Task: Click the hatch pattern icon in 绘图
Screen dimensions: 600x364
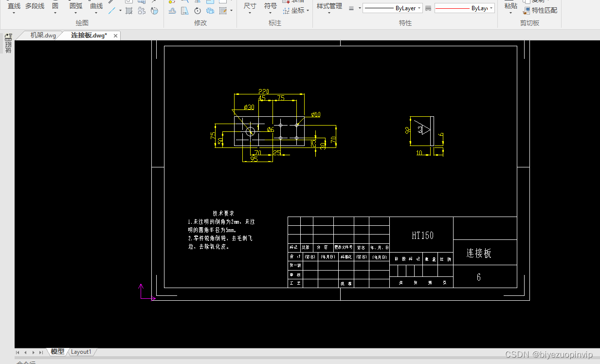Action: [x=129, y=10]
